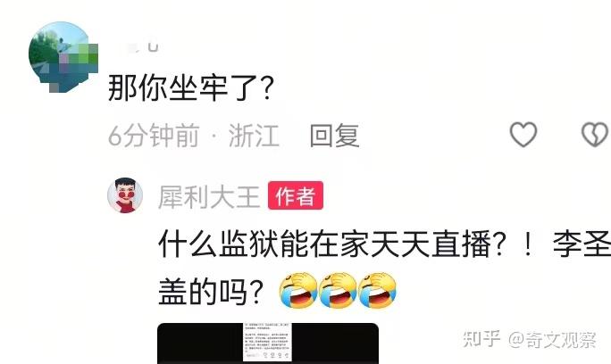The height and width of the screenshot is (364, 611).
Task: Tap the first laughing-crying emoji
Action: (298, 291)
